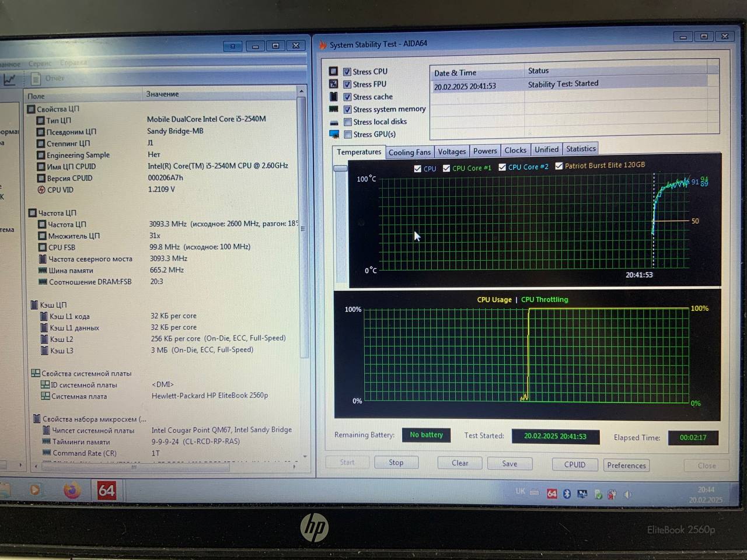Image resolution: width=747 pixels, height=560 pixels.
Task: Switch to the Voltages tab
Action: (452, 152)
